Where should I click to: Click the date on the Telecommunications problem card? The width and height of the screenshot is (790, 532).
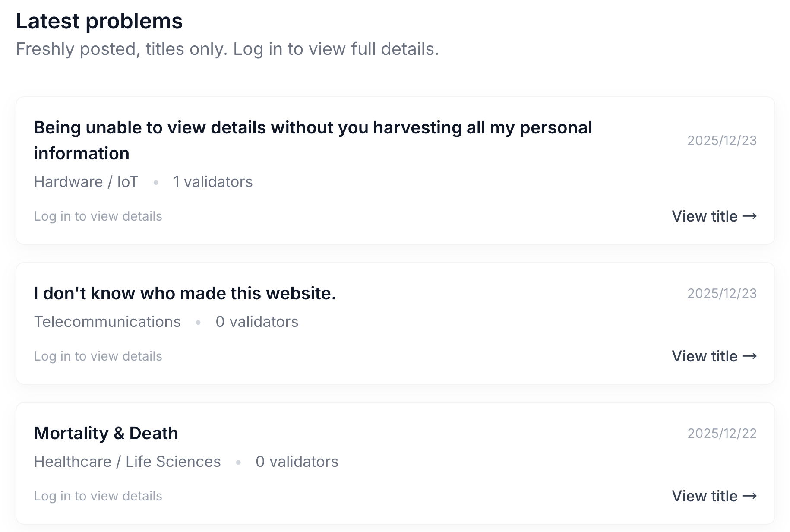pos(722,293)
